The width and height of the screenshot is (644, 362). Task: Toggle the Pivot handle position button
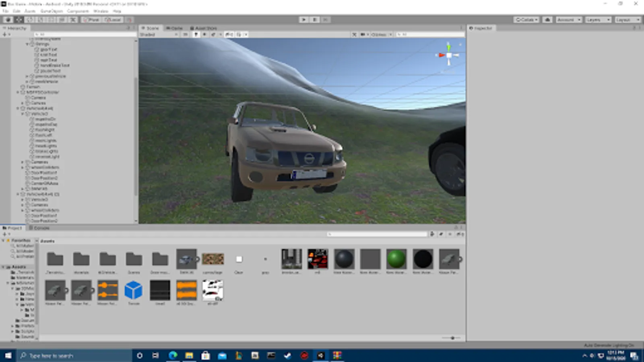(91, 20)
